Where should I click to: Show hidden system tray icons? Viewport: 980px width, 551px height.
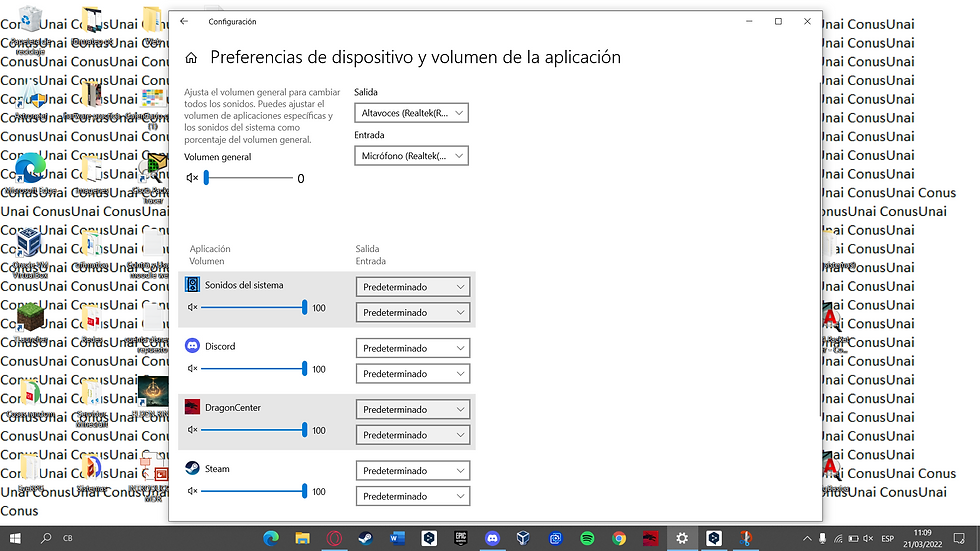[x=807, y=538]
